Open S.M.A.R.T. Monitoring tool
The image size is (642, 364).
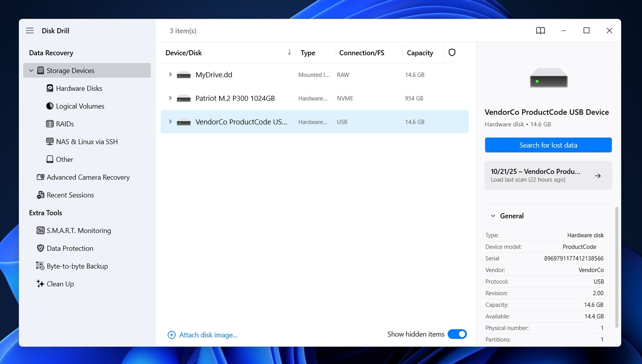[x=78, y=231]
